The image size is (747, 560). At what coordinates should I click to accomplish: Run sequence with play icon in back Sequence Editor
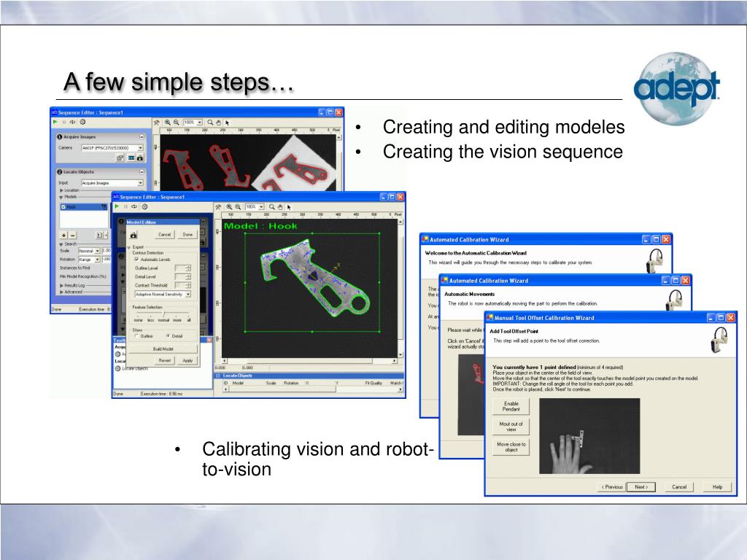tap(55, 122)
